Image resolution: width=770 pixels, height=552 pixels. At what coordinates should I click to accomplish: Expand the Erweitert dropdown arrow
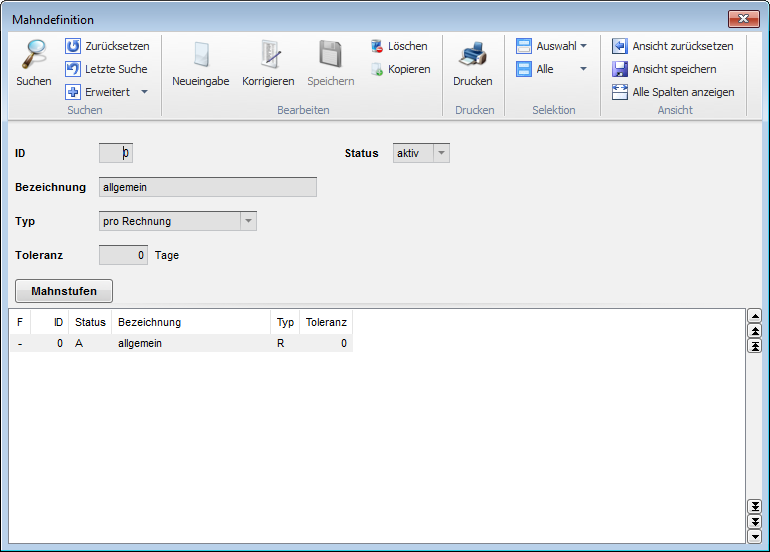click(144, 92)
